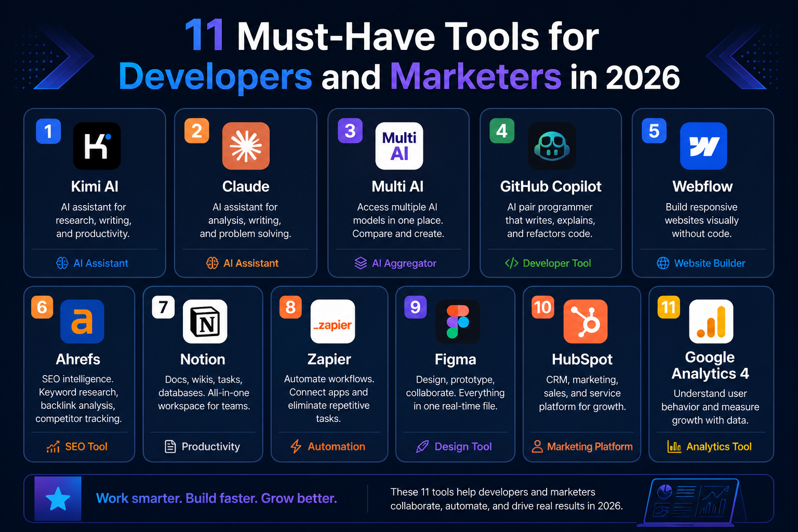
Task: Click the Figma logo icon
Action: pyautogui.click(x=458, y=322)
